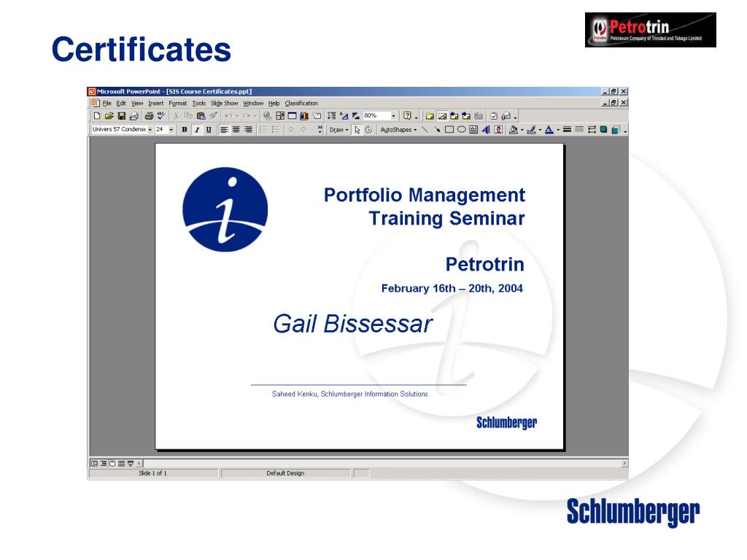Insert Clip Art picture
This screenshot has width=747, height=560.
498,130
